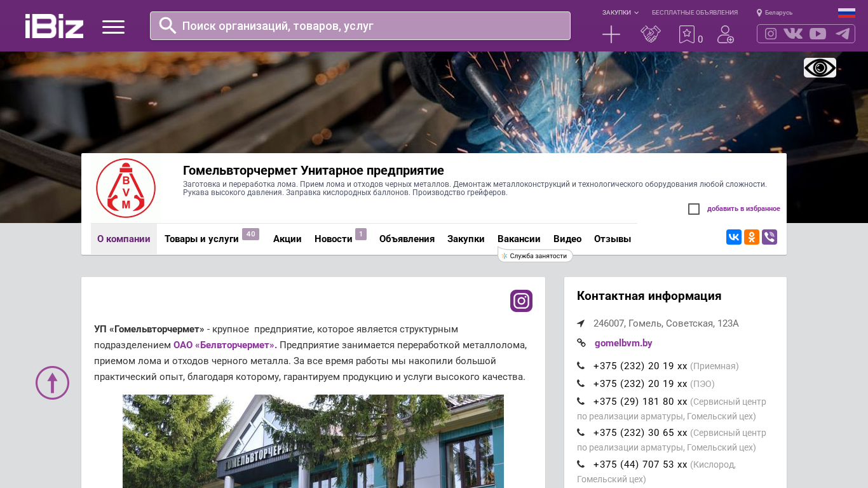The height and width of the screenshot is (488, 868).
Task: Select the Закупки tab in company menu
Action: click(466, 239)
